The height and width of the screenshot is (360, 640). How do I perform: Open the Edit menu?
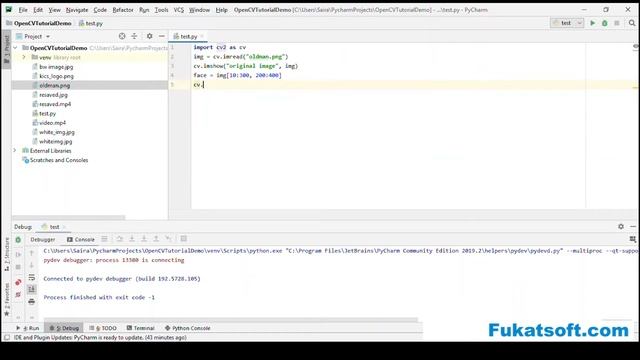(x=38, y=10)
